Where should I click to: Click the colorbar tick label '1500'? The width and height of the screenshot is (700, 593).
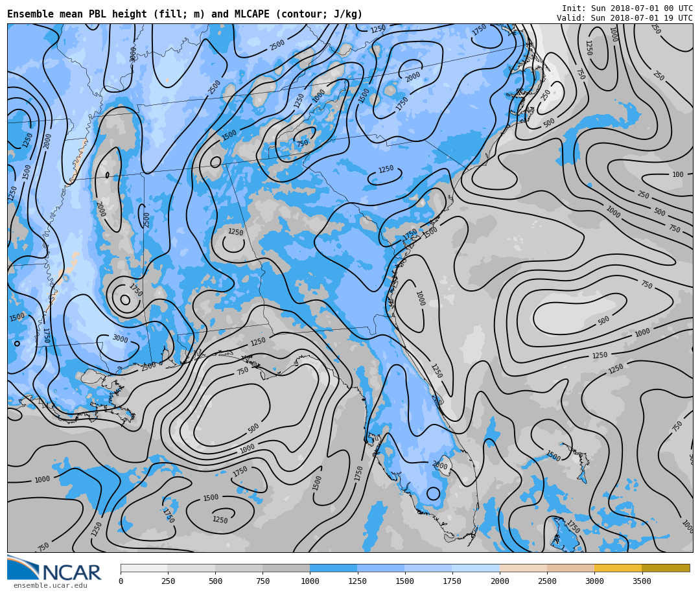coord(404,581)
